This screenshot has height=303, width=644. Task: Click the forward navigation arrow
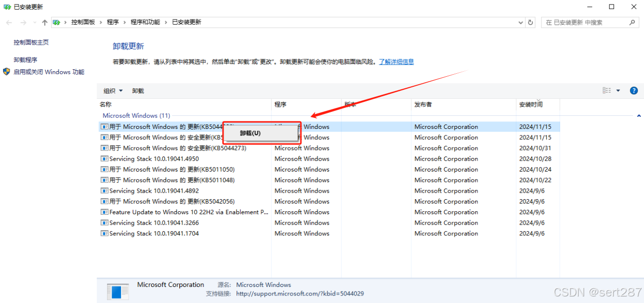tap(23, 23)
